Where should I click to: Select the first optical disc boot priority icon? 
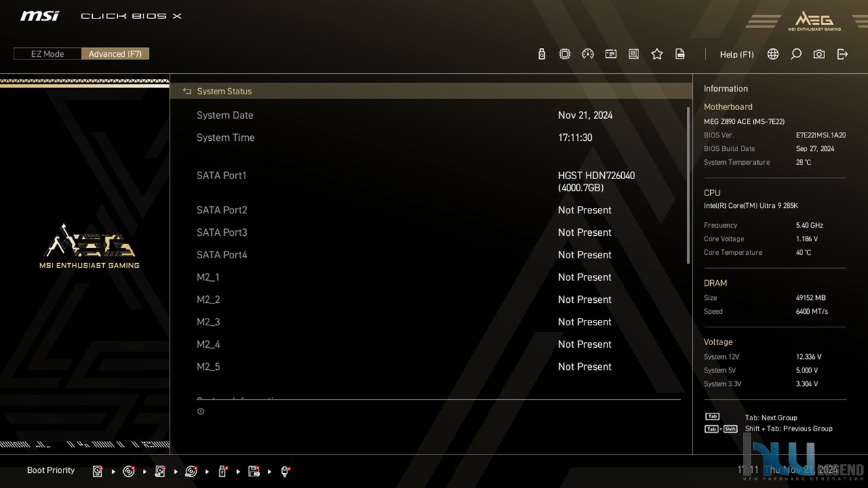point(128,471)
